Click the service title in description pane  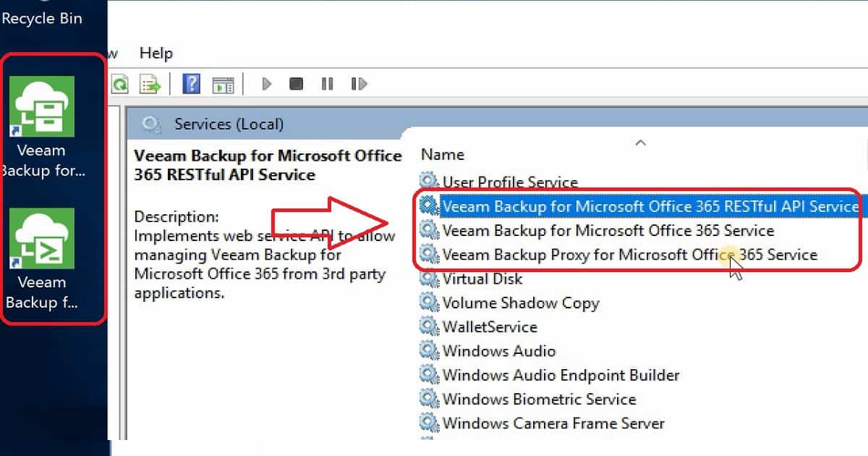click(x=268, y=165)
